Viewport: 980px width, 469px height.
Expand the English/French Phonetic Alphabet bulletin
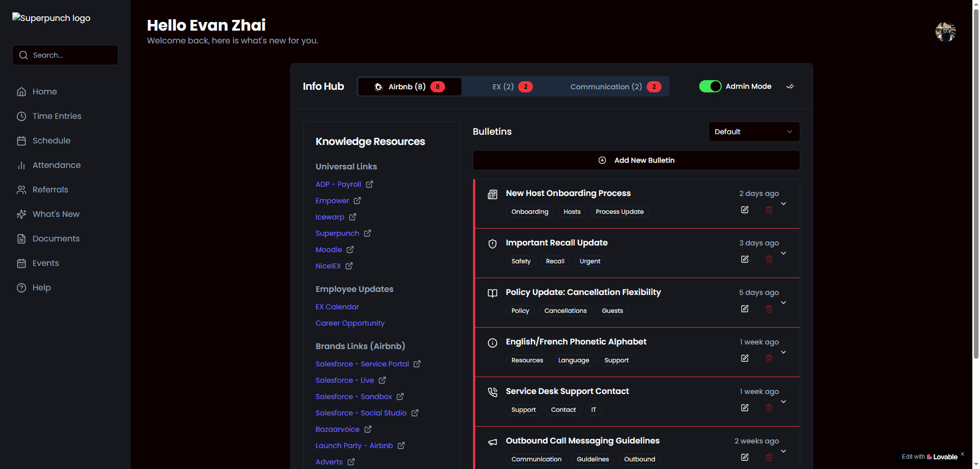coord(783,352)
